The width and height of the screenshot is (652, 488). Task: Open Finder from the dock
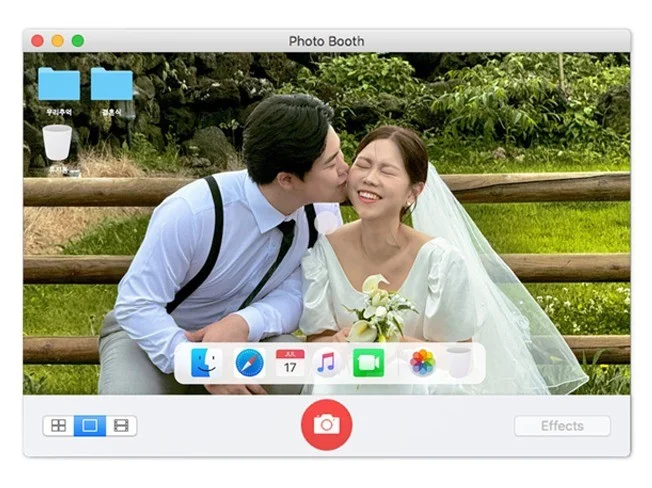[206, 362]
